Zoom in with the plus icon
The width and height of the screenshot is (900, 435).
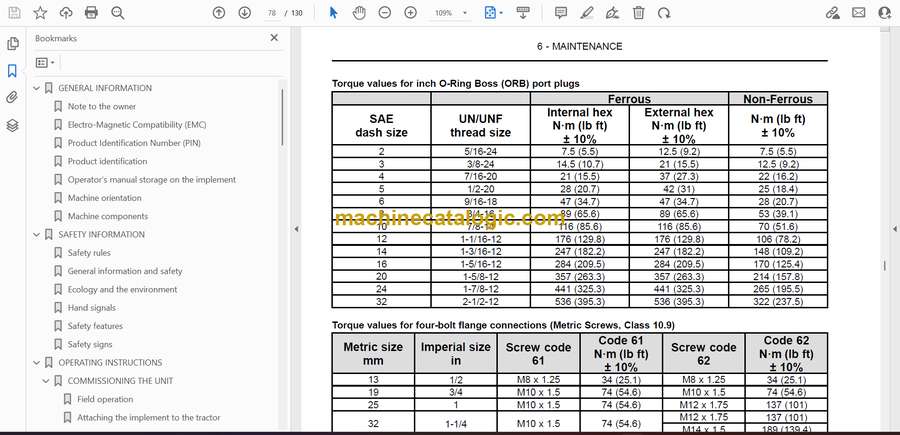coord(410,13)
